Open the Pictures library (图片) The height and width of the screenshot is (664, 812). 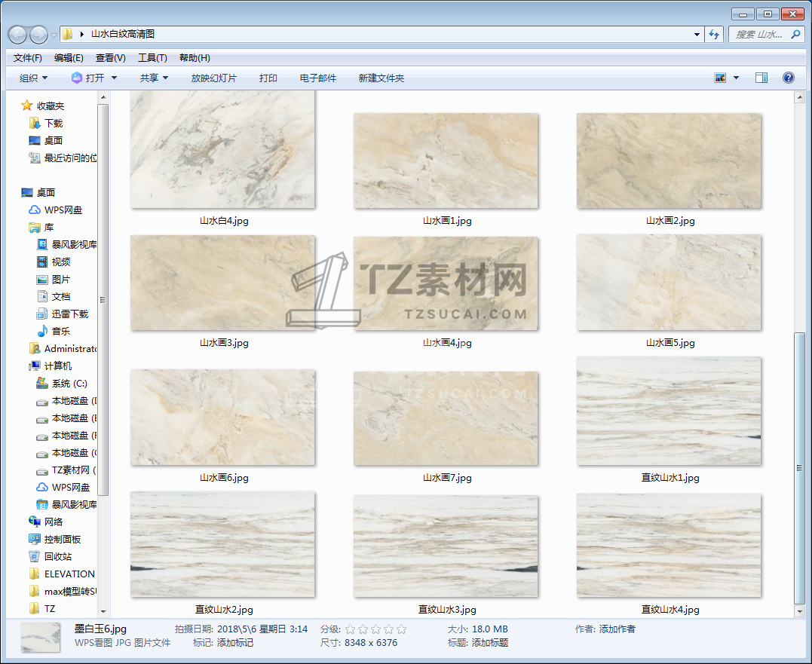point(54,279)
